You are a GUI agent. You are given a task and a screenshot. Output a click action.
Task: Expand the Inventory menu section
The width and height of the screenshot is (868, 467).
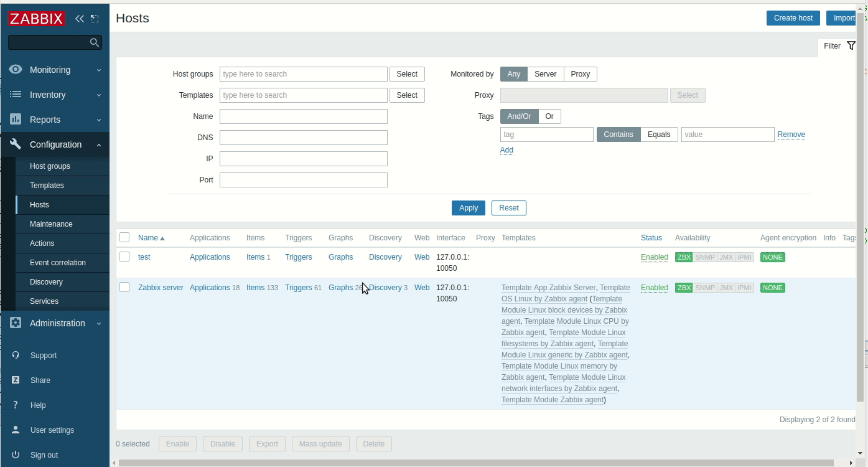click(99, 95)
